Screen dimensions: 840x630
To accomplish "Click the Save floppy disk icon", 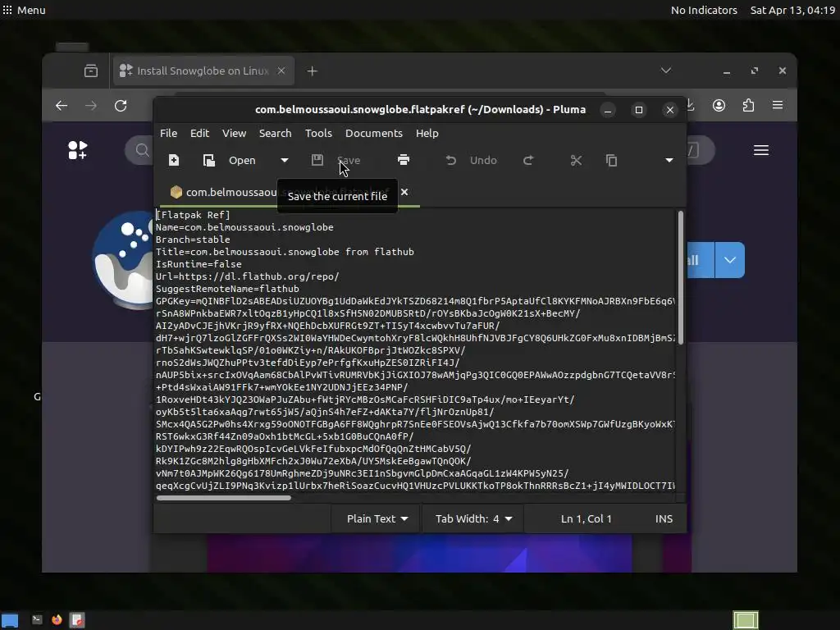I will (317, 160).
